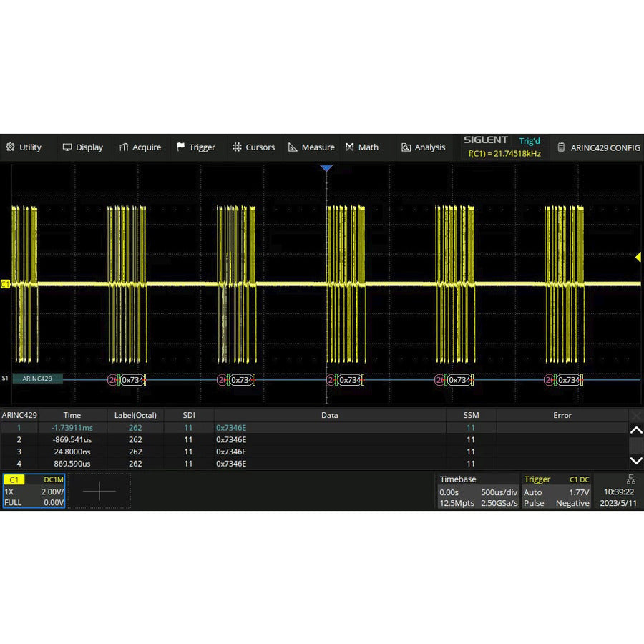The width and height of the screenshot is (644, 644).
Task: Click the ARINC429 CONFIG icon
Action: [562, 147]
